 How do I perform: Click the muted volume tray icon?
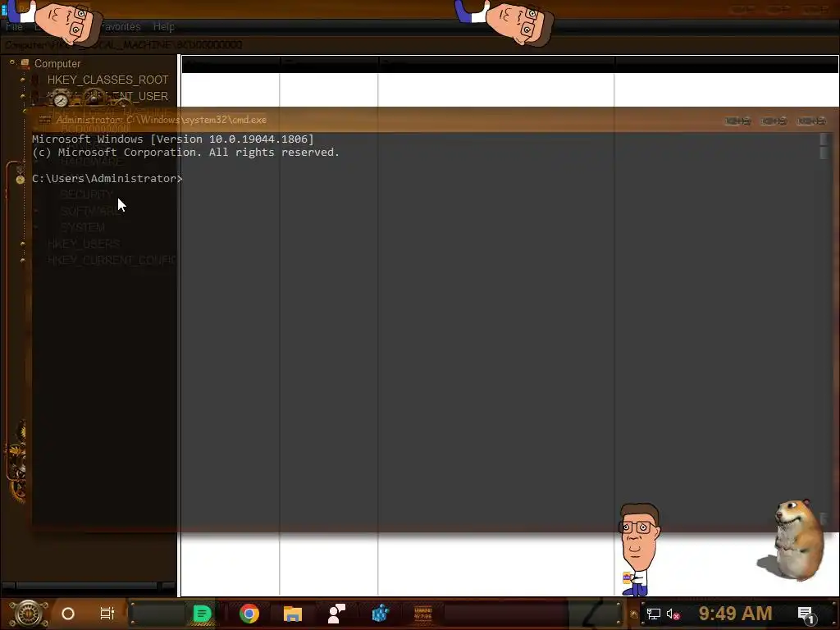coord(673,614)
